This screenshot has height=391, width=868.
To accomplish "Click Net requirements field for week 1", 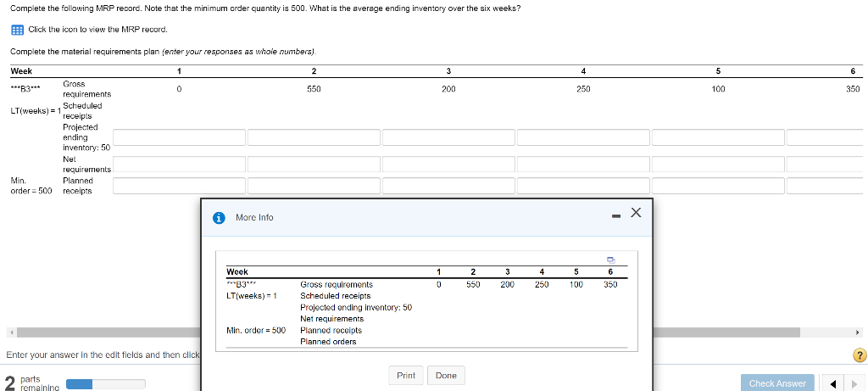I will pos(180,164).
